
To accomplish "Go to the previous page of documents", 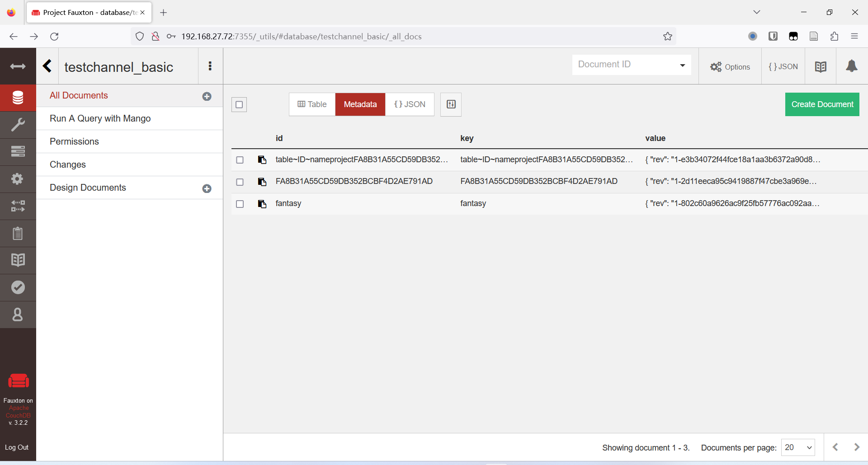I will click(x=835, y=447).
